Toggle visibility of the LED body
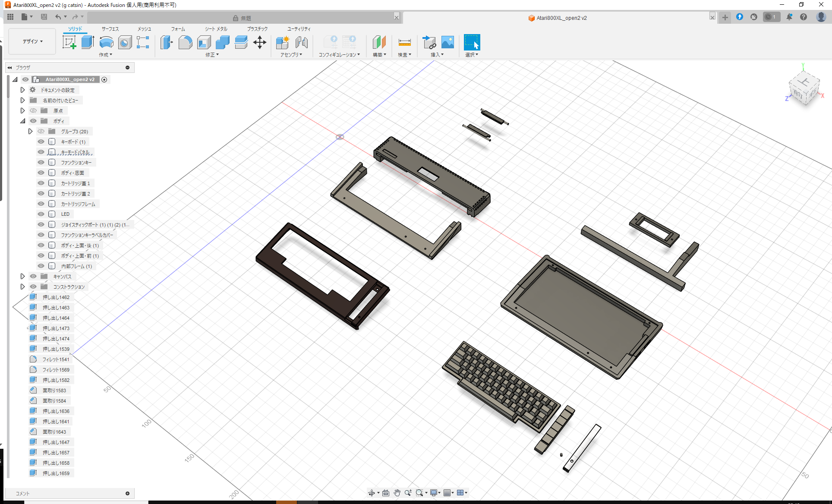 [x=41, y=214]
